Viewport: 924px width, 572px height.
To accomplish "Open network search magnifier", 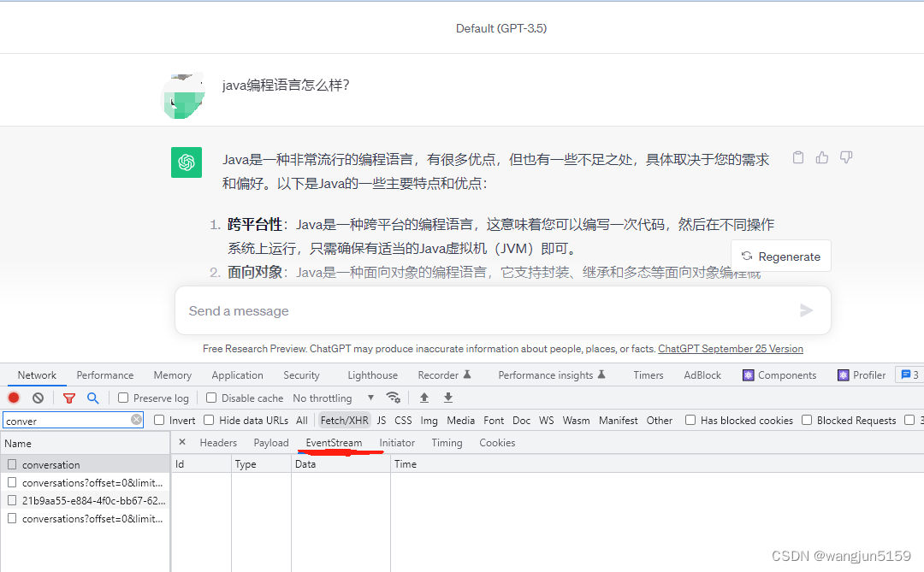I will 93,398.
